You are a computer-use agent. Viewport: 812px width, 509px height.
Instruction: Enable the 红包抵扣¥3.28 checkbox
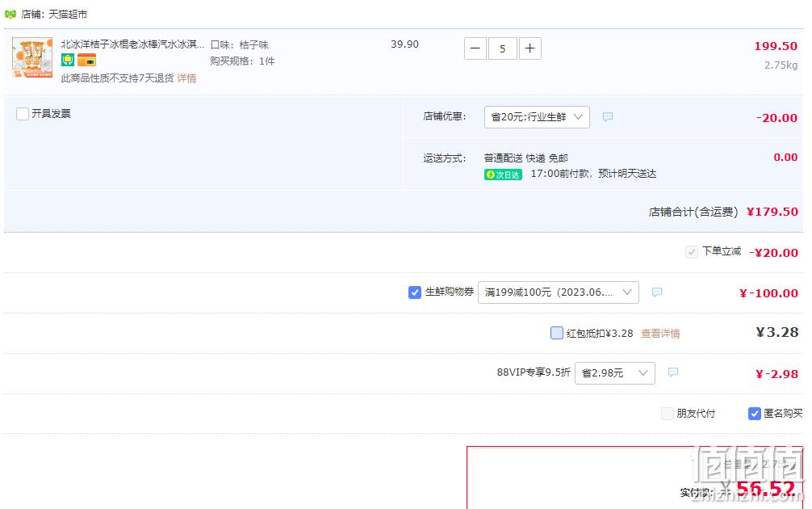click(x=557, y=333)
